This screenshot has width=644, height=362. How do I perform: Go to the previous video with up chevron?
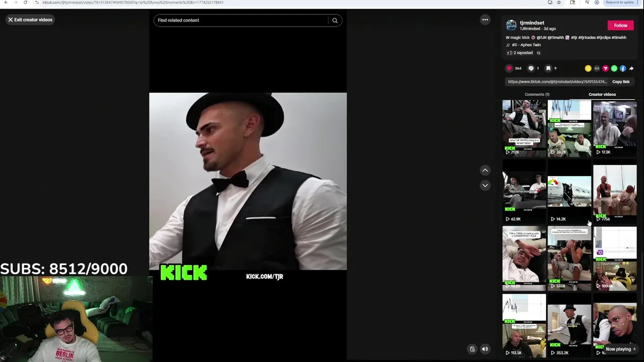point(485,170)
